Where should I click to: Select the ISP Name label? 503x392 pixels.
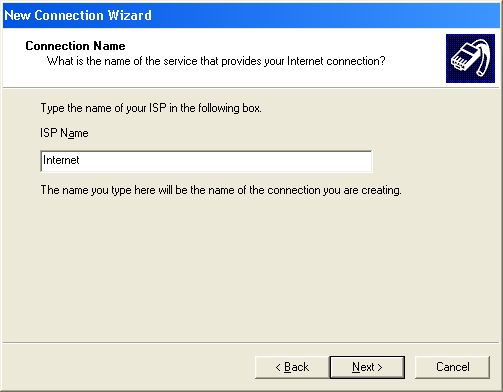64,133
